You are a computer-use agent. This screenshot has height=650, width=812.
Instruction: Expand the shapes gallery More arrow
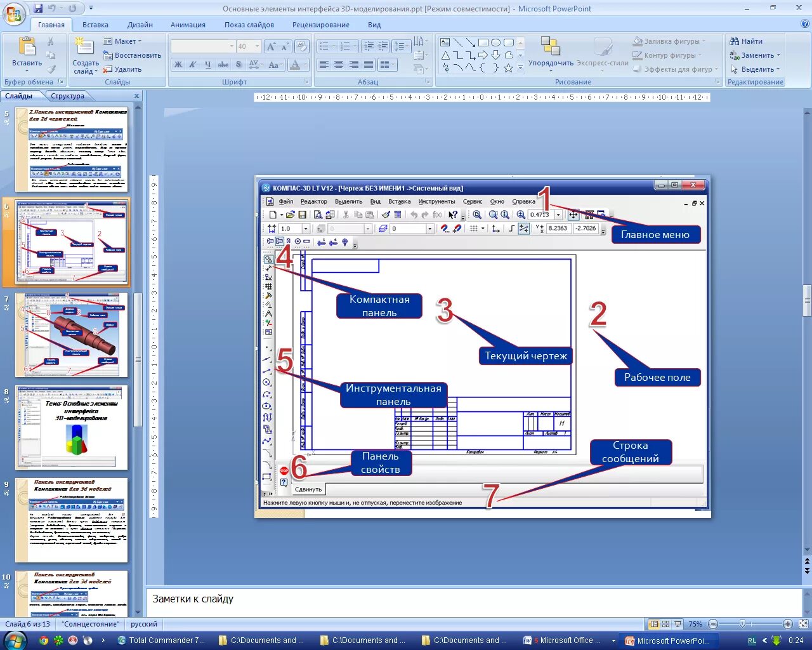coord(521,68)
